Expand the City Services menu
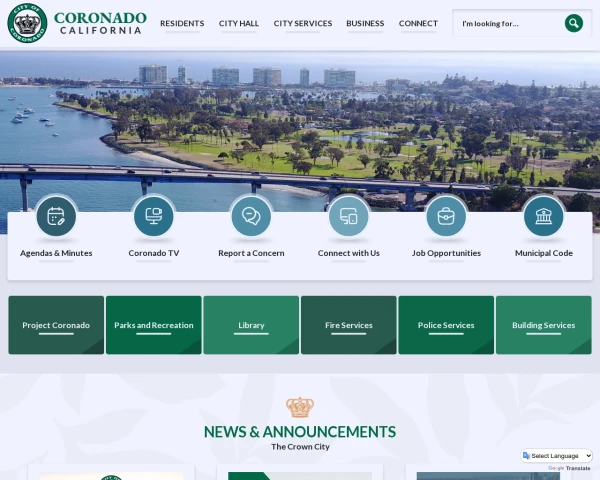This screenshot has height=480, width=600. click(x=303, y=23)
